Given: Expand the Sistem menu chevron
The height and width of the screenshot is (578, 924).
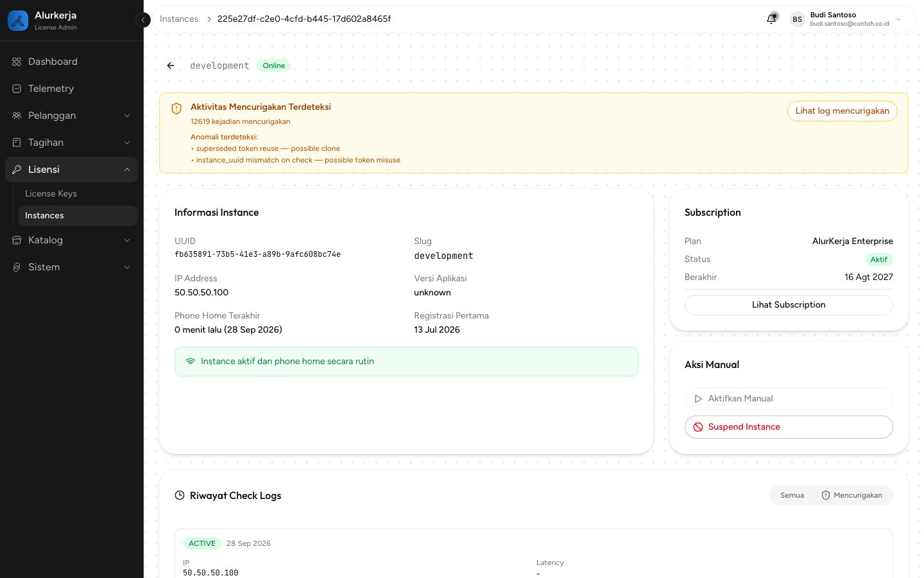Looking at the screenshot, I should tap(127, 267).
